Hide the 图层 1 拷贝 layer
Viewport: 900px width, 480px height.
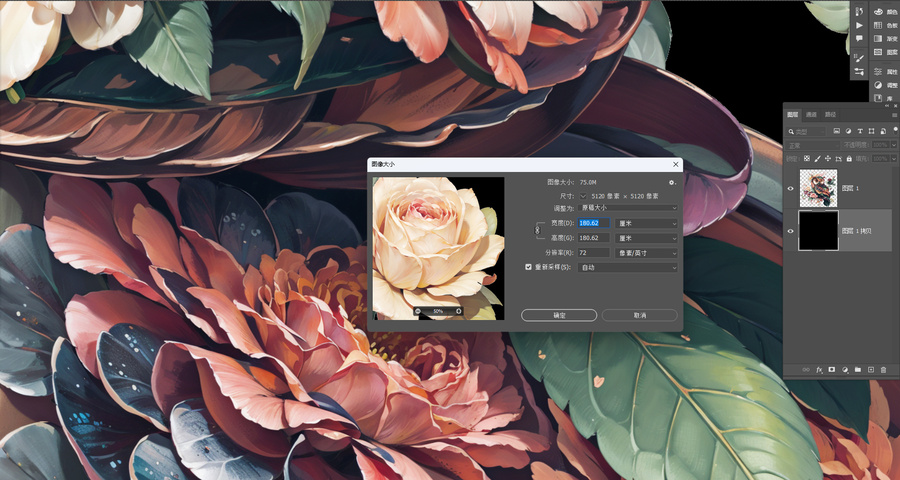(x=790, y=231)
